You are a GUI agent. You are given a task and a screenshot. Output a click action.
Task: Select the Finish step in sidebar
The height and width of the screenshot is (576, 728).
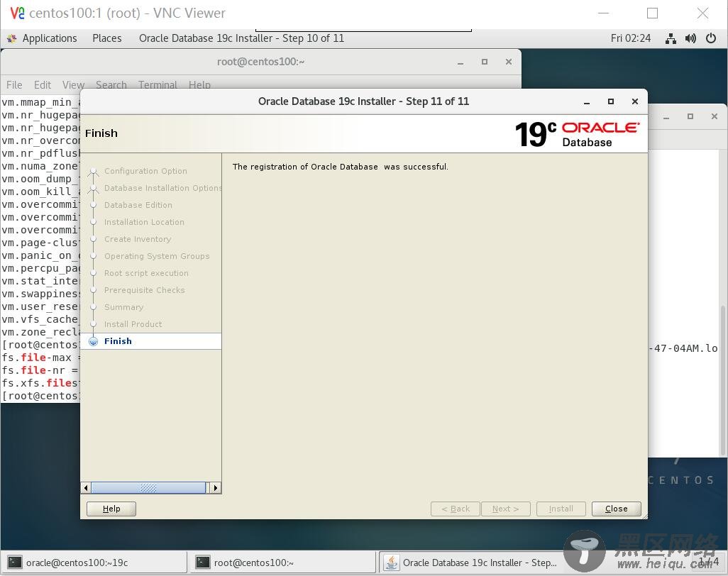118,341
